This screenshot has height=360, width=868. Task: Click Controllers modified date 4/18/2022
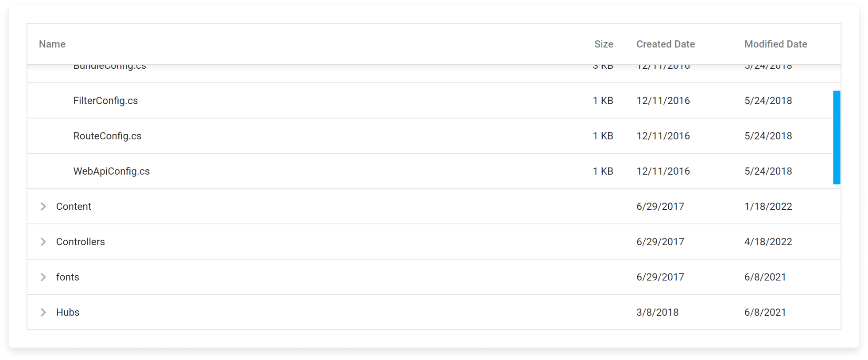768,242
